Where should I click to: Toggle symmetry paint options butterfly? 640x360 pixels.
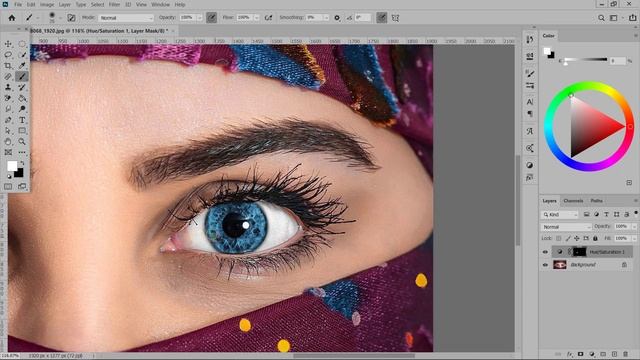click(395, 18)
